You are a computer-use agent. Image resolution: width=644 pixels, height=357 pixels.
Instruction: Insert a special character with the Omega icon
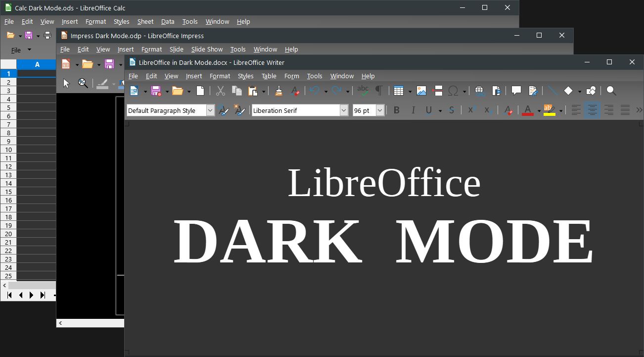(x=453, y=91)
